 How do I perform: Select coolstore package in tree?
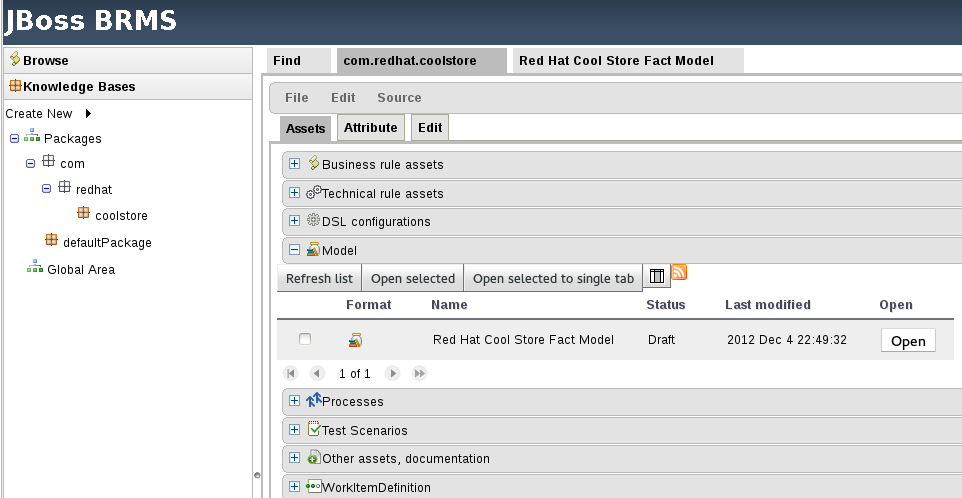[x=121, y=216]
